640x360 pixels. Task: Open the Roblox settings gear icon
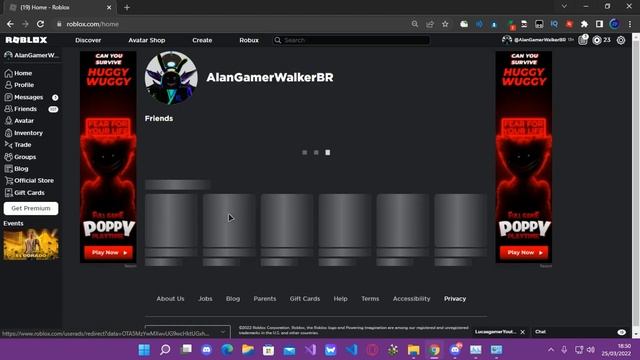click(621, 40)
